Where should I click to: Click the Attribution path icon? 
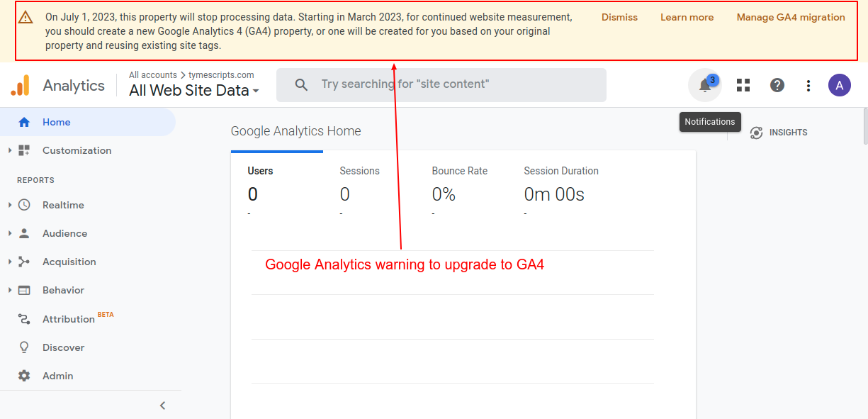click(x=24, y=319)
